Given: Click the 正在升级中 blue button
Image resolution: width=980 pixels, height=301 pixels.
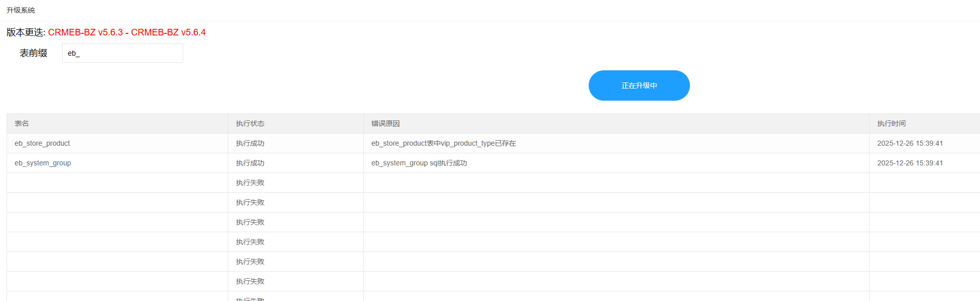Looking at the screenshot, I should coord(639,85).
